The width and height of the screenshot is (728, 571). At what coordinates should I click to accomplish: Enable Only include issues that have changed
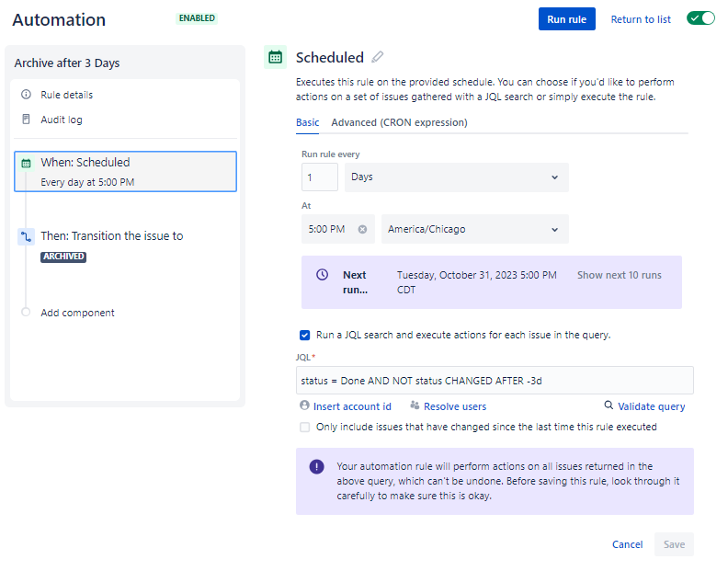(x=305, y=427)
